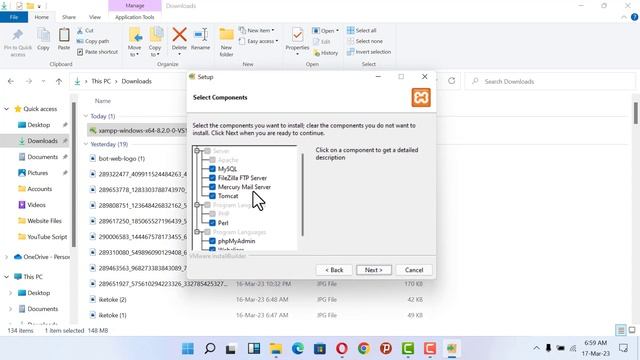Click the Copy ribbon icon
The width and height of the screenshot is (640, 360).
(43, 35)
